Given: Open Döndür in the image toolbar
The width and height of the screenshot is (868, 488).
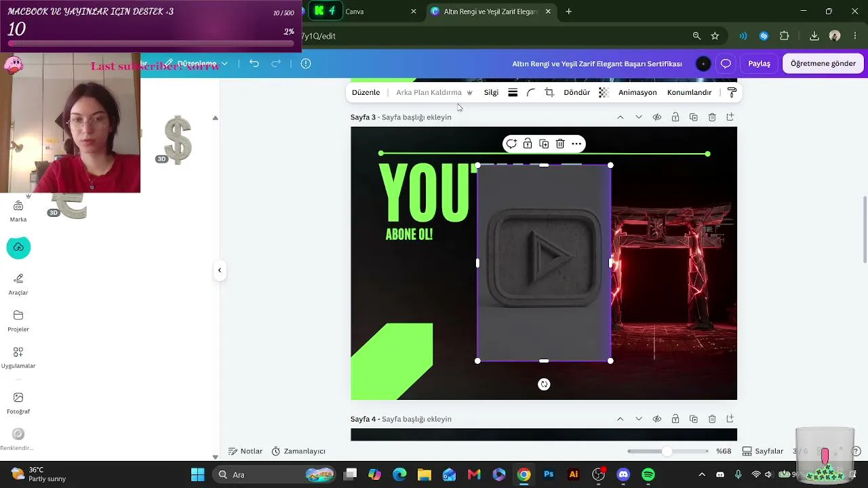Looking at the screenshot, I should [577, 92].
